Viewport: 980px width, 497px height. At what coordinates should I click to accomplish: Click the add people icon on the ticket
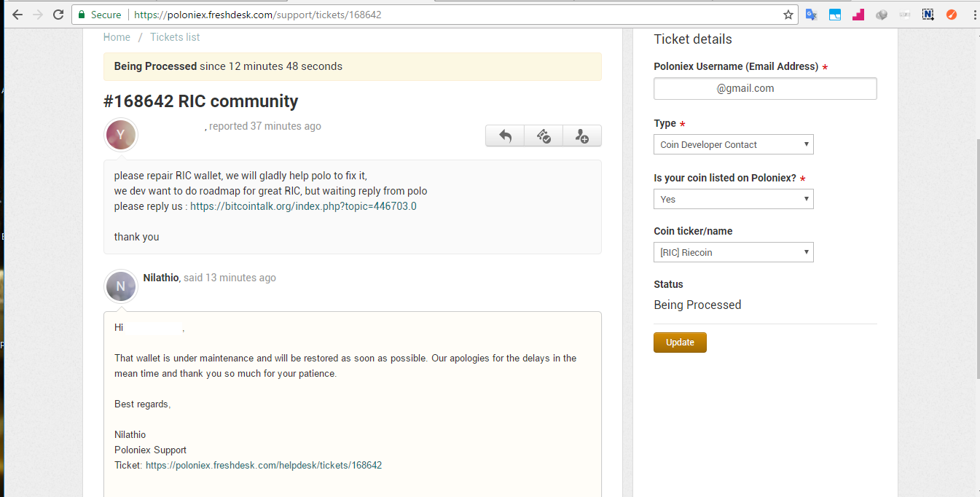582,136
